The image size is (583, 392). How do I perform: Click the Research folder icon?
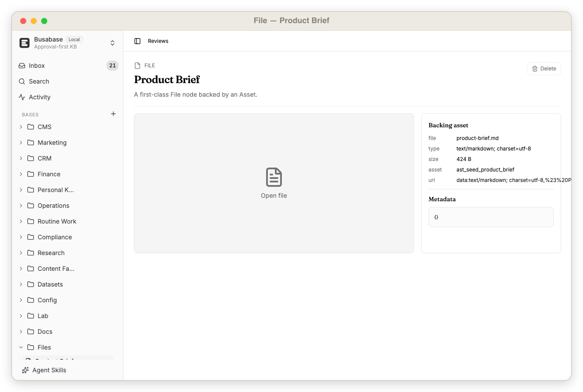(x=31, y=253)
